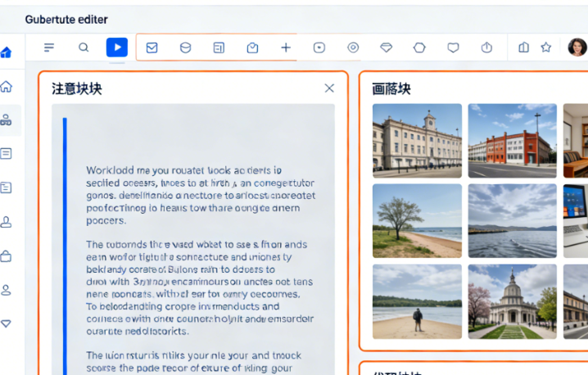588x375 pixels.
Task: Click the blue callout bar
Action: click(65, 246)
